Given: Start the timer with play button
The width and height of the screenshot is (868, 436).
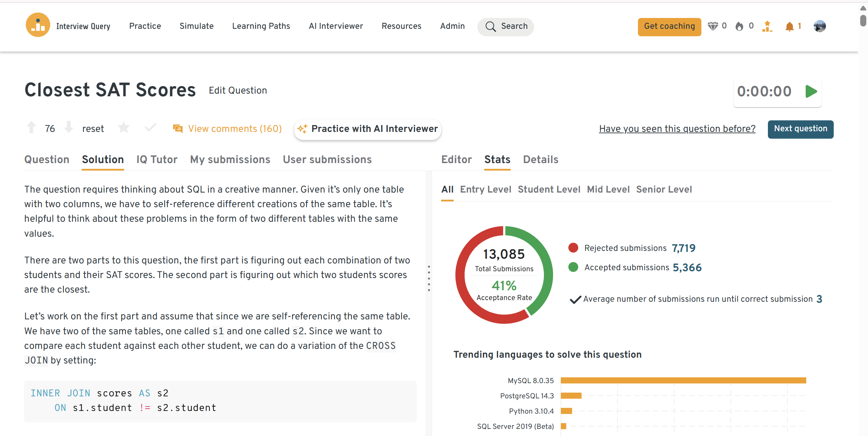Looking at the screenshot, I should (x=811, y=91).
